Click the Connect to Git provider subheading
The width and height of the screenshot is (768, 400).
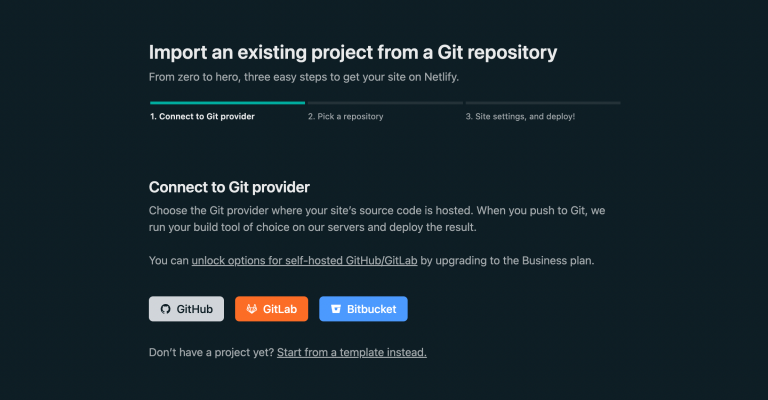229,187
